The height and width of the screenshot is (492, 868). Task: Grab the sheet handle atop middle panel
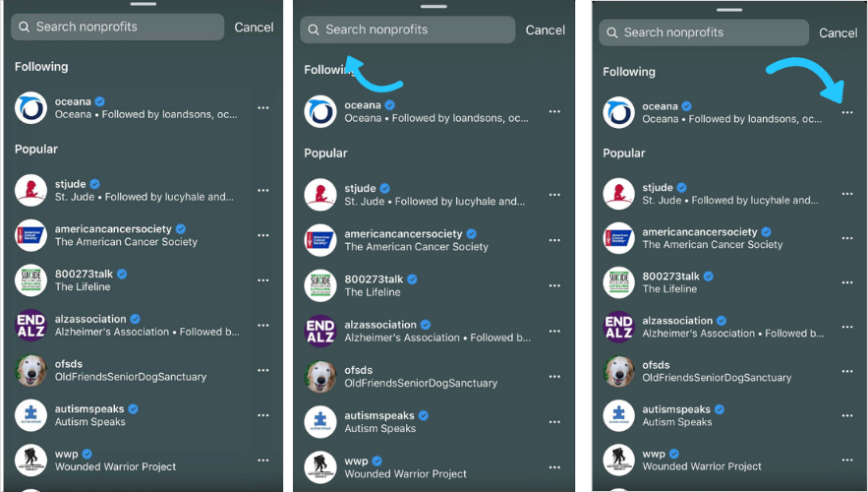point(434,7)
